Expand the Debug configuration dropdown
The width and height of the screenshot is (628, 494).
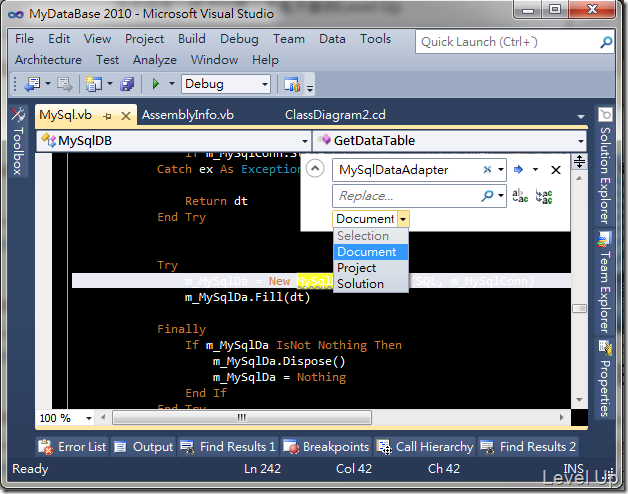click(264, 84)
